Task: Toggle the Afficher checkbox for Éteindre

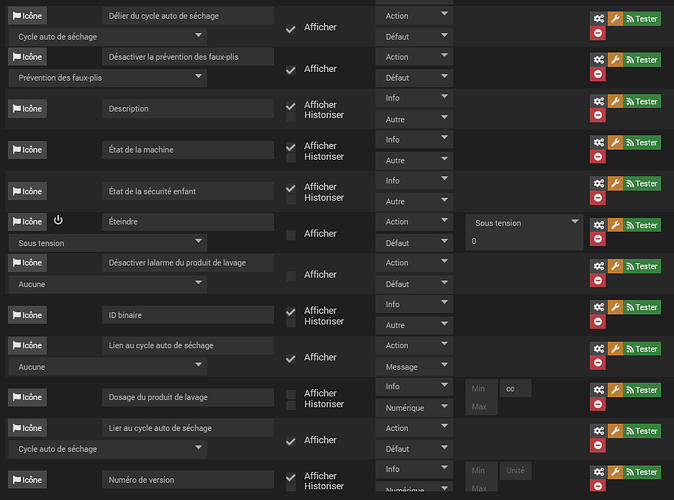Action: 291,234
